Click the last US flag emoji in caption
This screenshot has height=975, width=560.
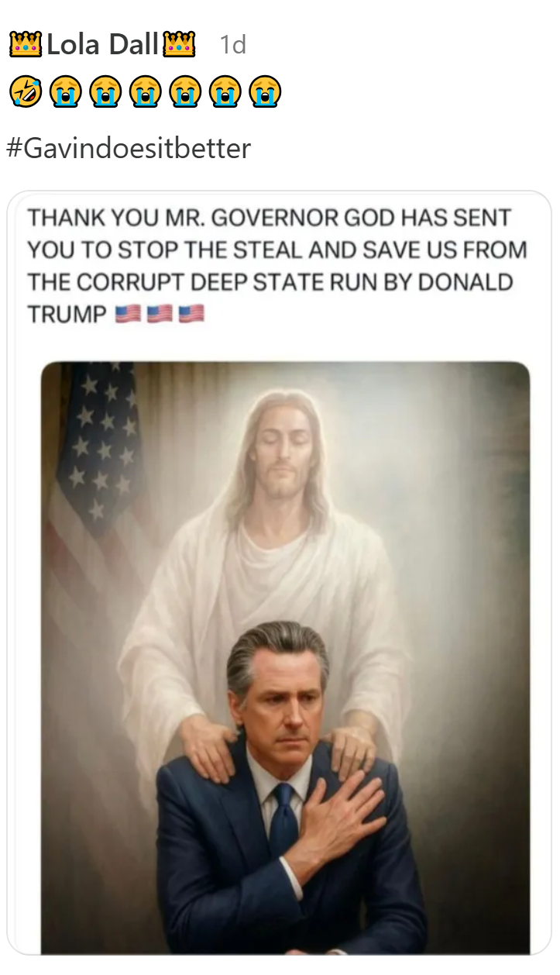191,314
